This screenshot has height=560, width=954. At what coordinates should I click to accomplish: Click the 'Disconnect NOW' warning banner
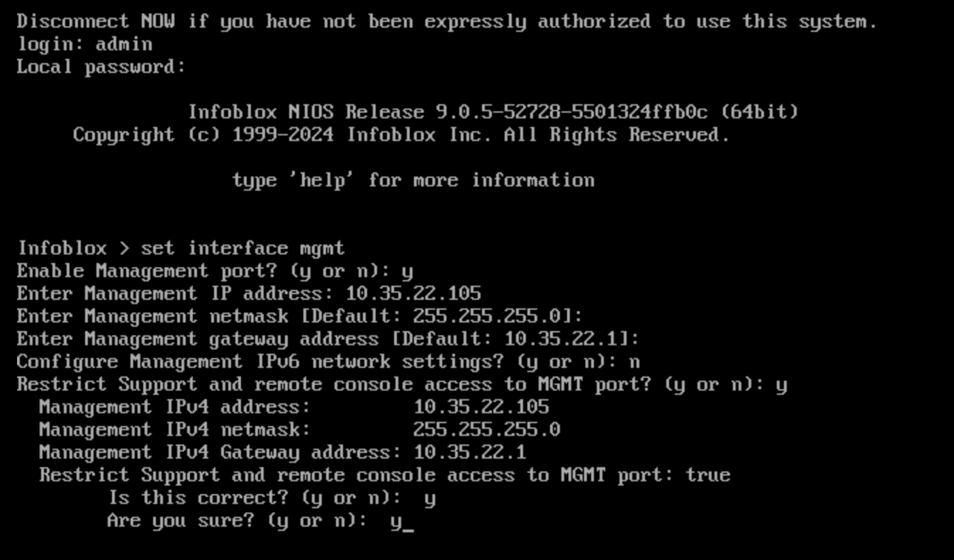(x=447, y=22)
